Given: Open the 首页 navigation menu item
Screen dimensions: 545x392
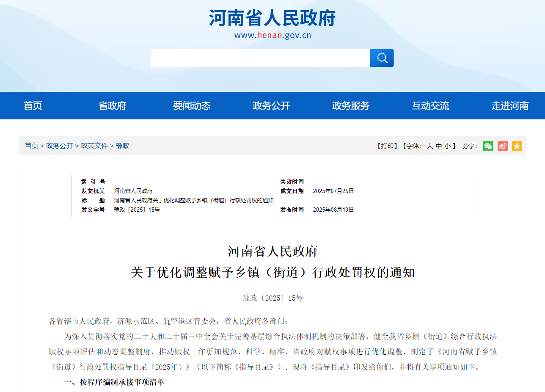Looking at the screenshot, I should [x=33, y=106].
